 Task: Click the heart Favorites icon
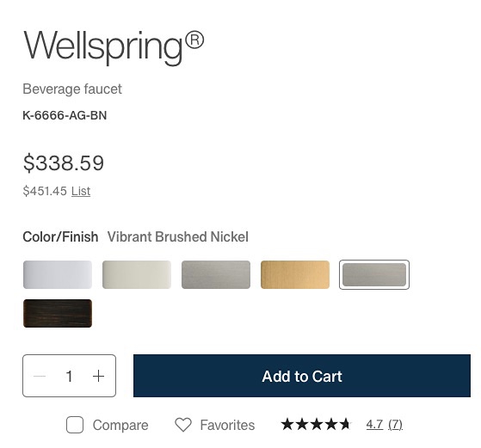183,425
